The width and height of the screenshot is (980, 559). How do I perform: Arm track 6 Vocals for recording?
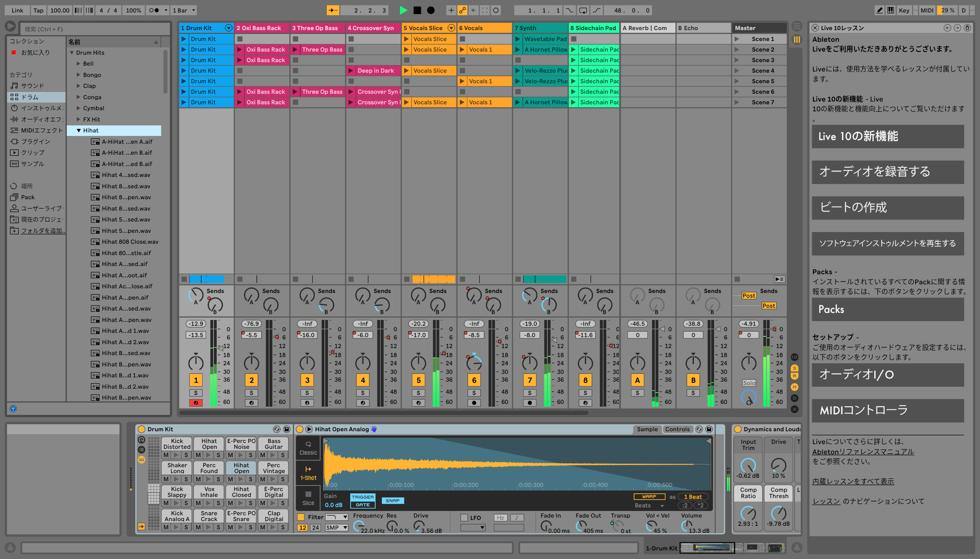474,403
